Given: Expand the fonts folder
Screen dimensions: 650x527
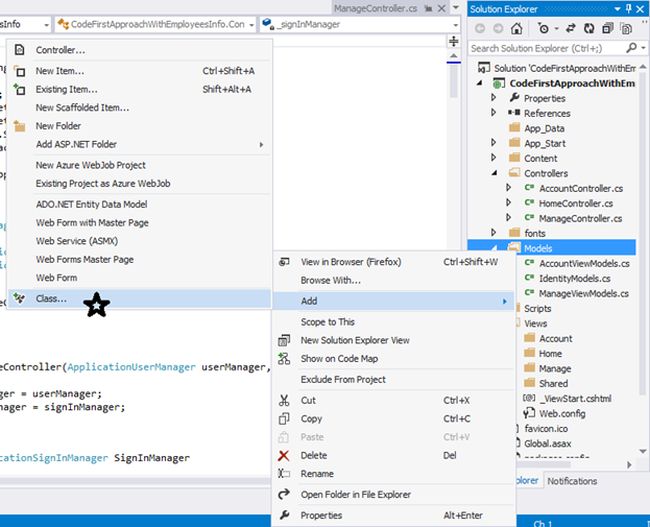Looking at the screenshot, I should pos(493,233).
